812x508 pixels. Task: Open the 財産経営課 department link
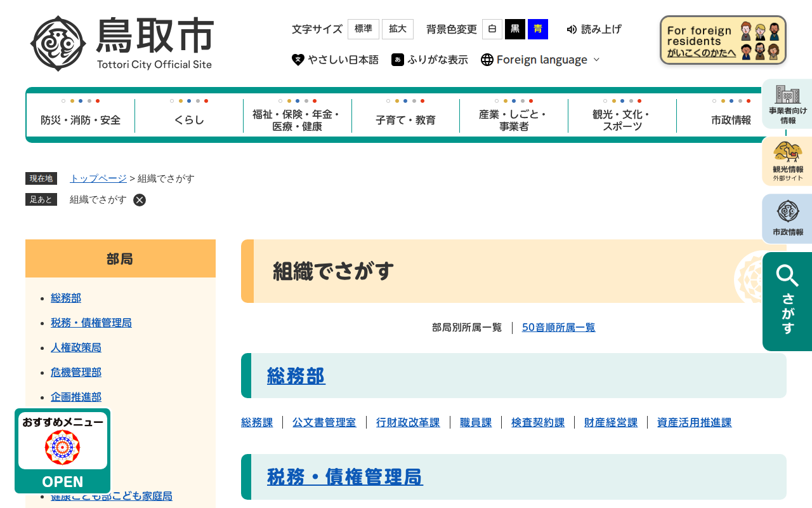[611, 422]
